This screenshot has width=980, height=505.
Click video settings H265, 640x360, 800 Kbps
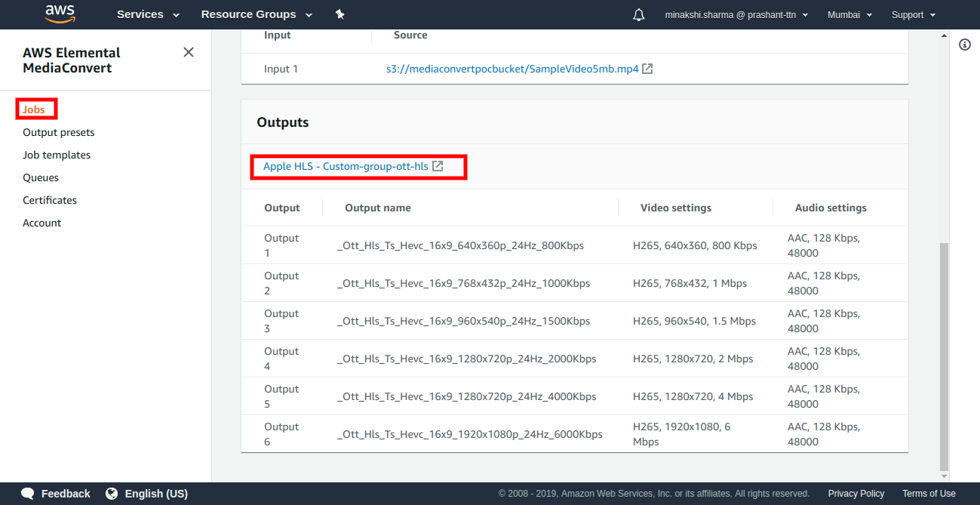695,245
